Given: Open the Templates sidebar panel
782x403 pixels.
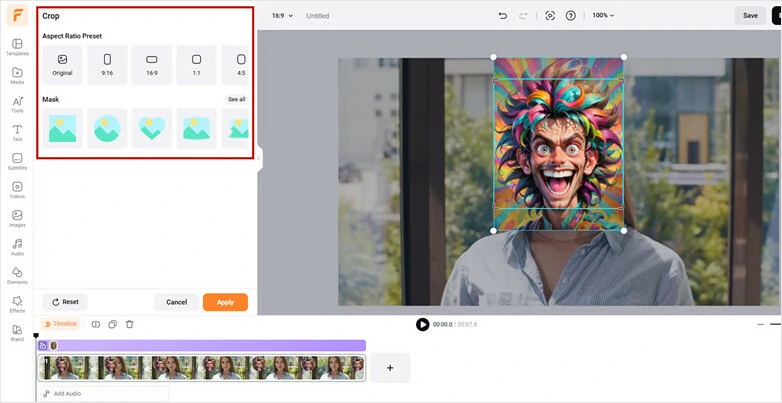Looking at the screenshot, I should click(x=17, y=47).
